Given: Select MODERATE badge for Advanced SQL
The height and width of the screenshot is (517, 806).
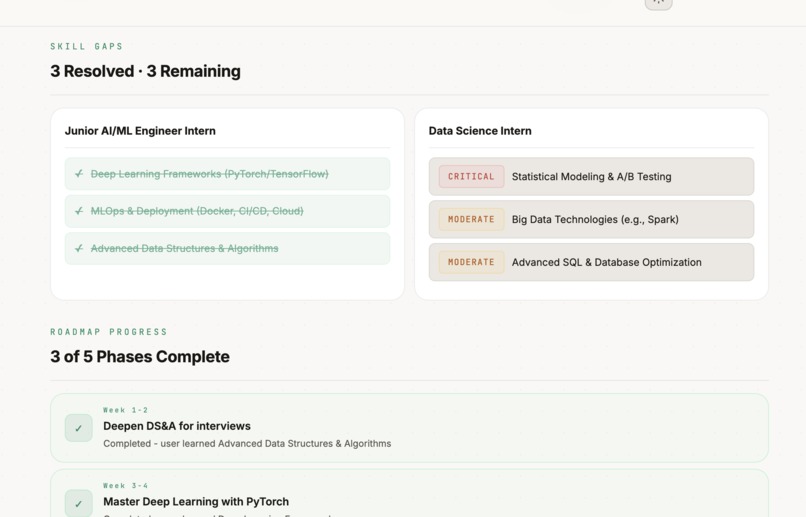Looking at the screenshot, I should (471, 262).
